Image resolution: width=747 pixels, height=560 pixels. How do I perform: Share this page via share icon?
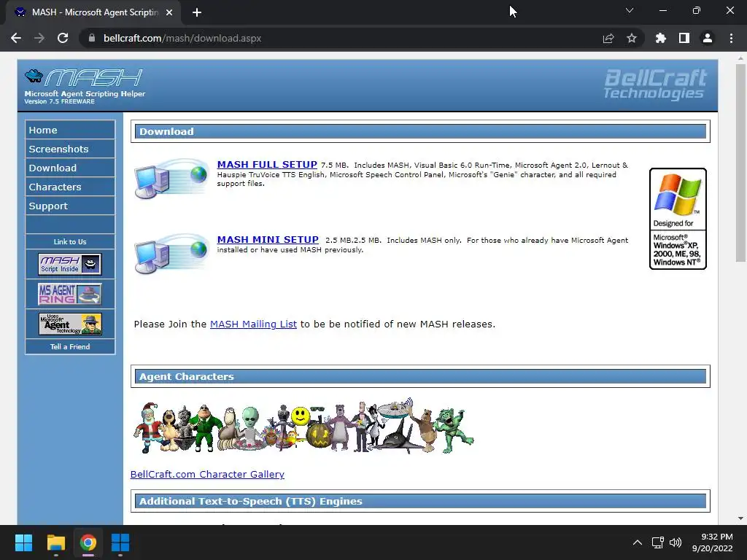pos(608,38)
